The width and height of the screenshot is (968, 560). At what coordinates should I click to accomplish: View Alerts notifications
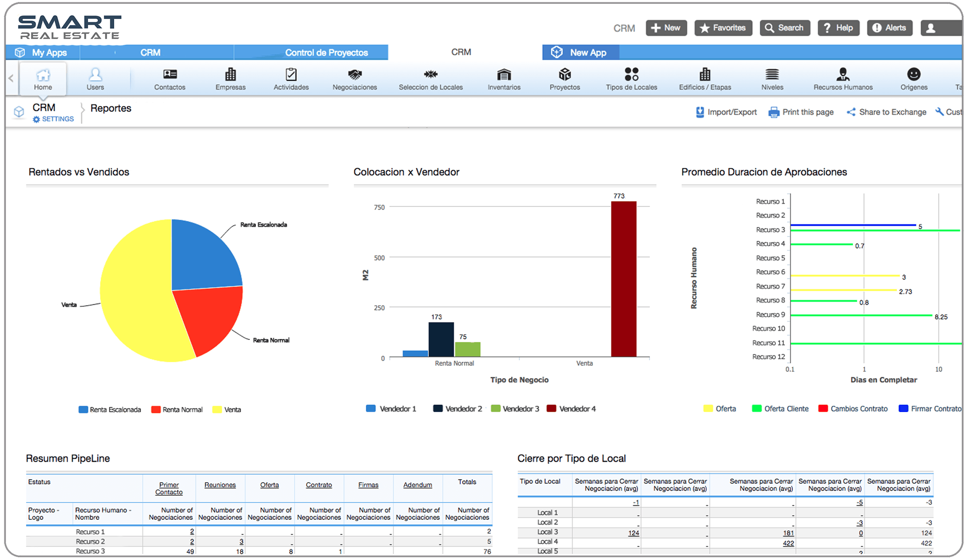(x=890, y=28)
